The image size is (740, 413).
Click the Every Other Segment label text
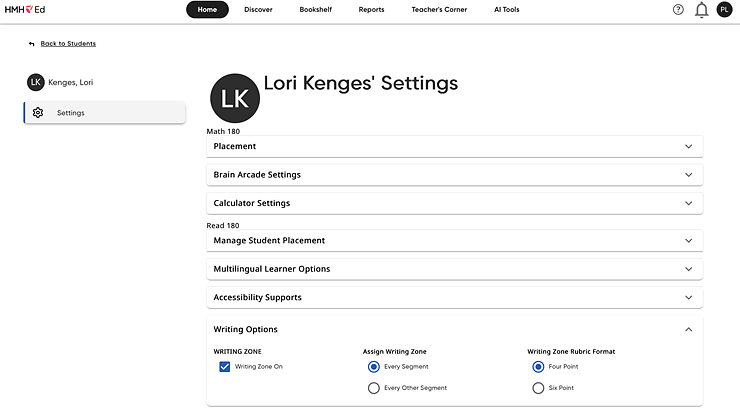pos(415,388)
